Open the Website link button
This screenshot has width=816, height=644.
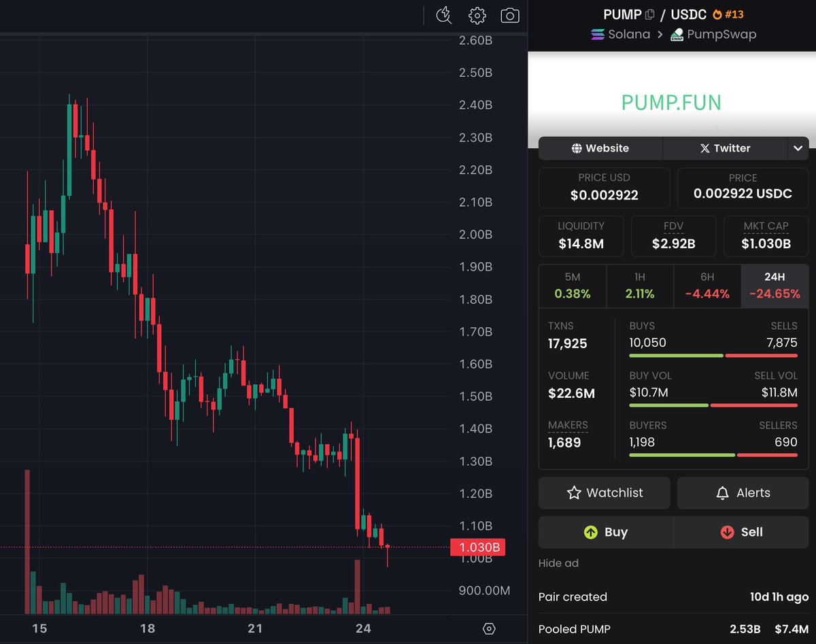click(600, 148)
